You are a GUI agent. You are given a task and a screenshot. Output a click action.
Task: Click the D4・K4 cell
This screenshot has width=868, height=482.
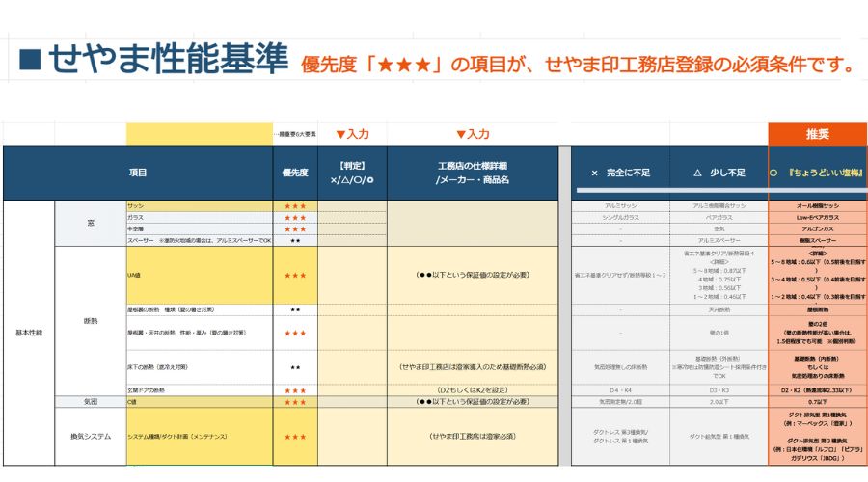coord(620,390)
